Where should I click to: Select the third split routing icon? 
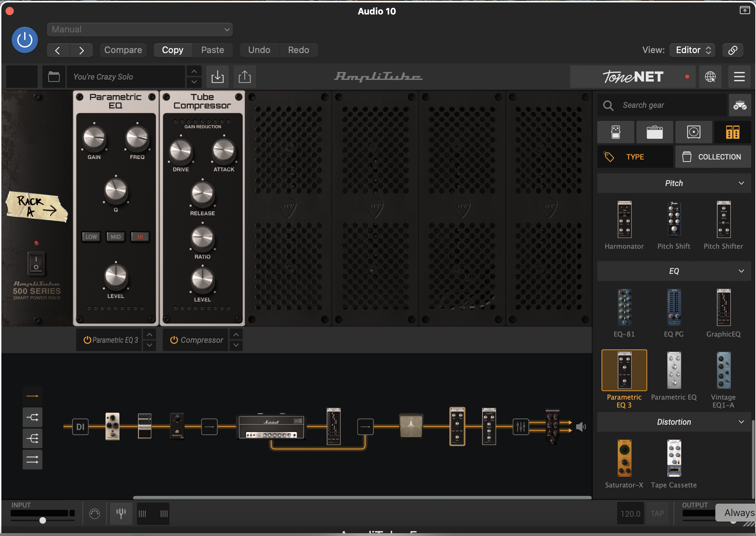pos(32,439)
